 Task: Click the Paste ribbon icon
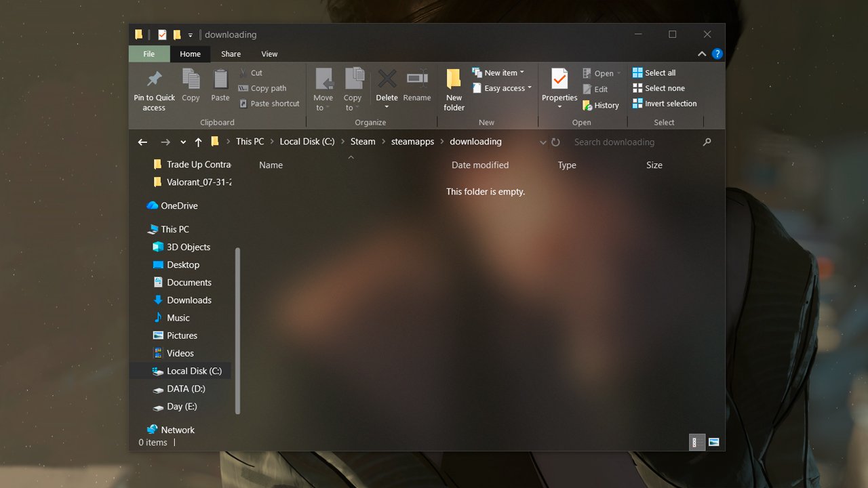tap(220, 79)
